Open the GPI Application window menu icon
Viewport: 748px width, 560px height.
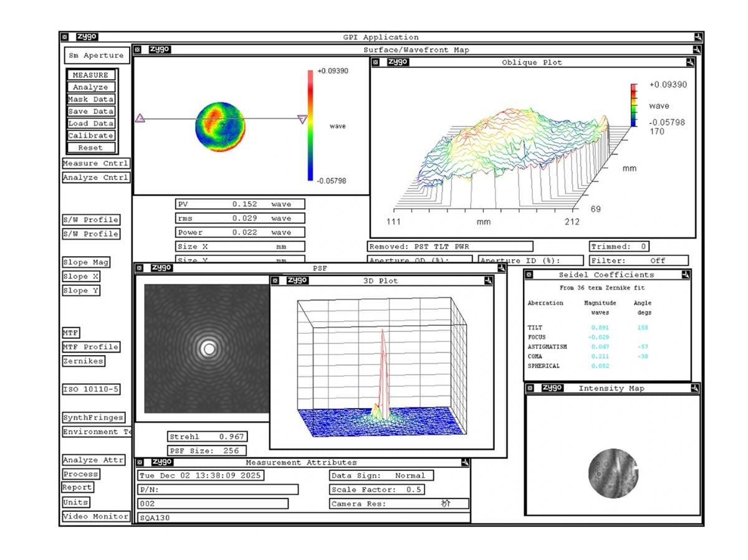(x=65, y=37)
